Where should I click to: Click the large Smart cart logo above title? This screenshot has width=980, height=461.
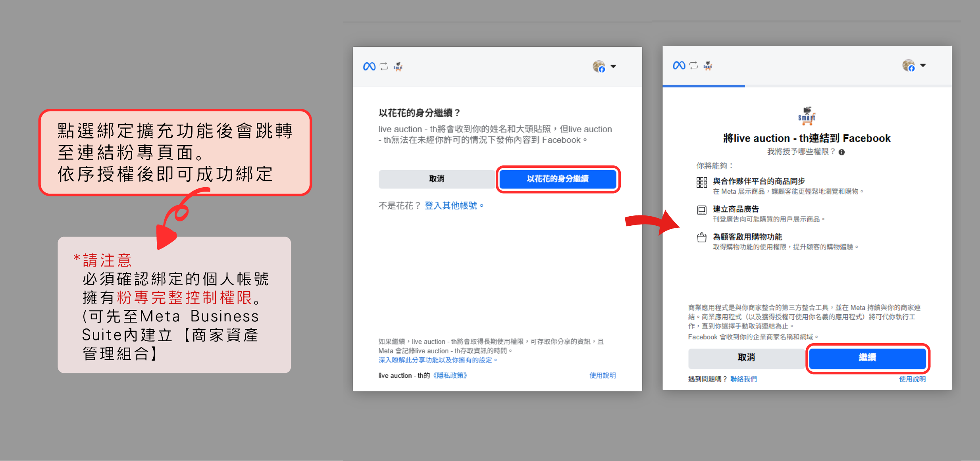click(x=807, y=116)
